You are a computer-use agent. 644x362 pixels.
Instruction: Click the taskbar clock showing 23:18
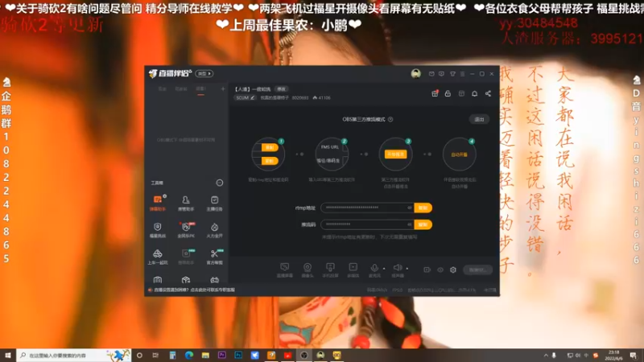click(x=614, y=356)
